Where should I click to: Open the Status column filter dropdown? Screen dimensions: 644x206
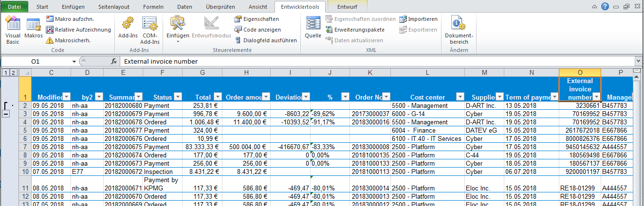point(178,96)
